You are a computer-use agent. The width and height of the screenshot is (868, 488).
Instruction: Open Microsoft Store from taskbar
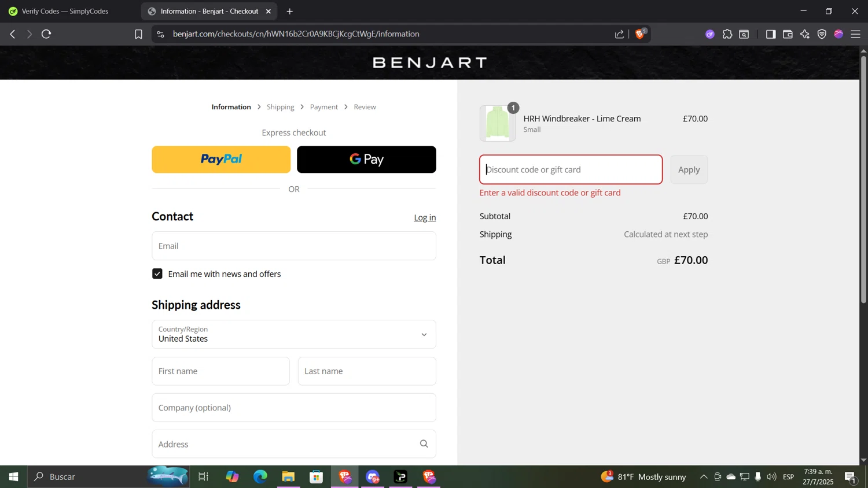316,477
